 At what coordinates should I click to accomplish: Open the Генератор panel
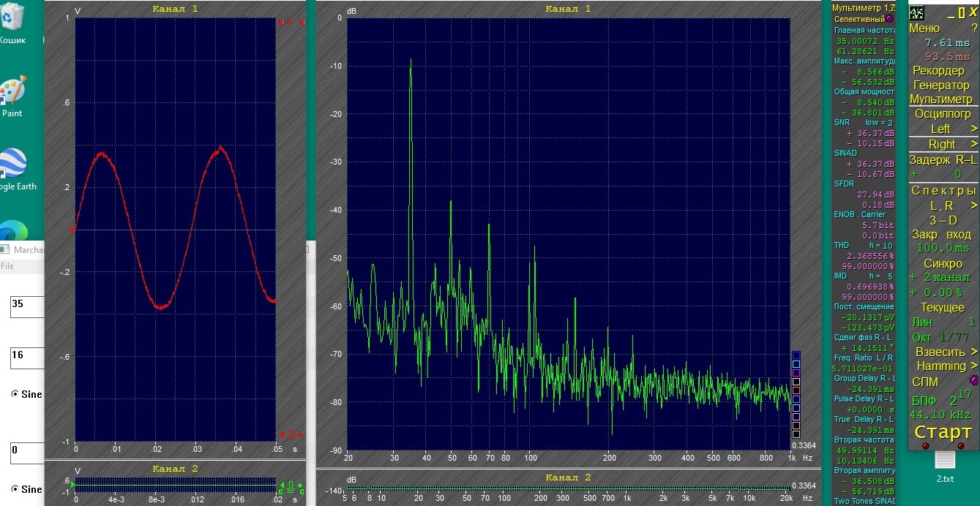pos(941,85)
